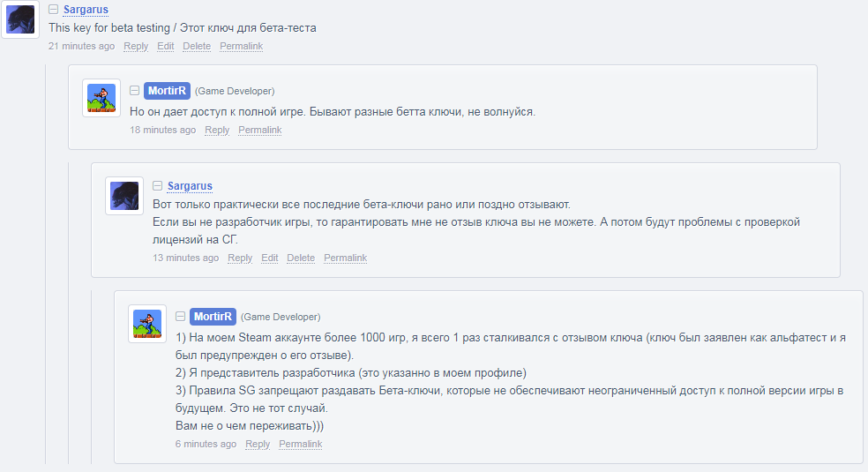The width and height of the screenshot is (868, 472).
Task: Open Sargarus avatar on top comment
Action: click(20, 19)
